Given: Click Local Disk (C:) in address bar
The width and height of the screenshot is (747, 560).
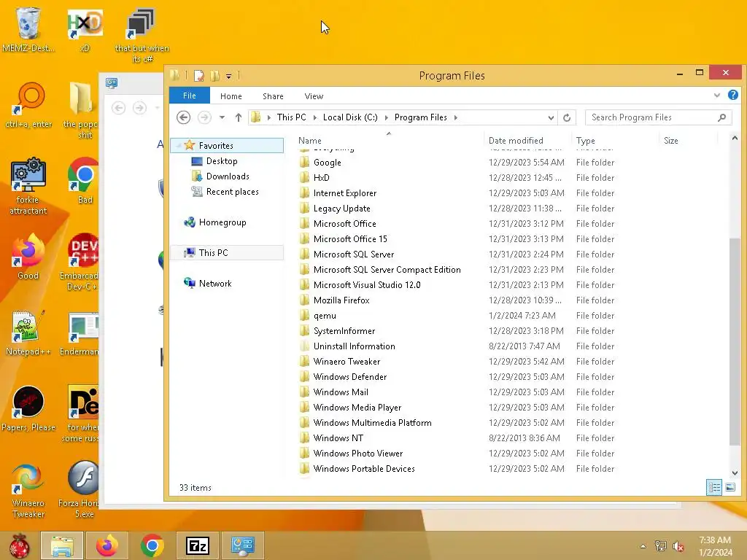Looking at the screenshot, I should click(350, 117).
